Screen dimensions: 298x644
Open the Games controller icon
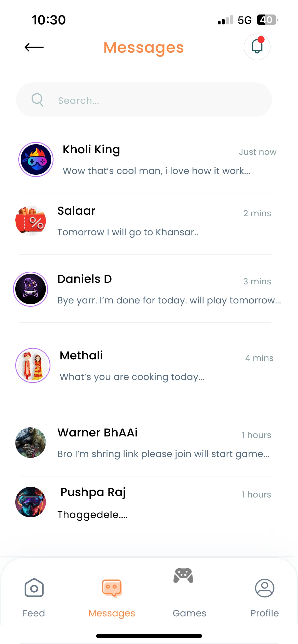tap(183, 575)
